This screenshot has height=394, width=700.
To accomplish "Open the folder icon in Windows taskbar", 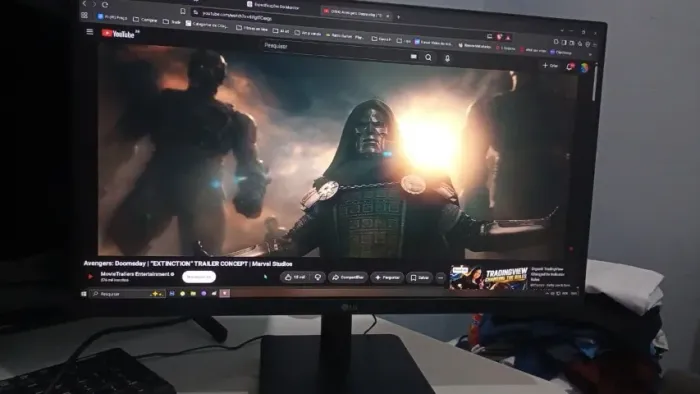I will (x=193, y=294).
